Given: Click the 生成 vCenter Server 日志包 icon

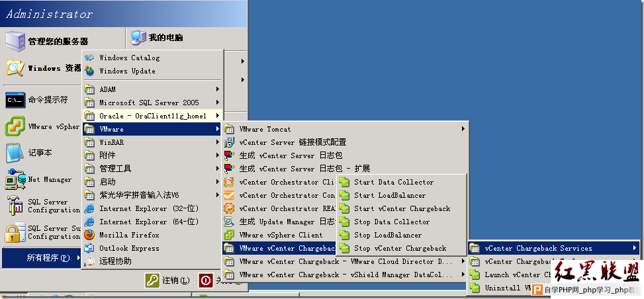Looking at the screenshot, I should click(x=229, y=155).
